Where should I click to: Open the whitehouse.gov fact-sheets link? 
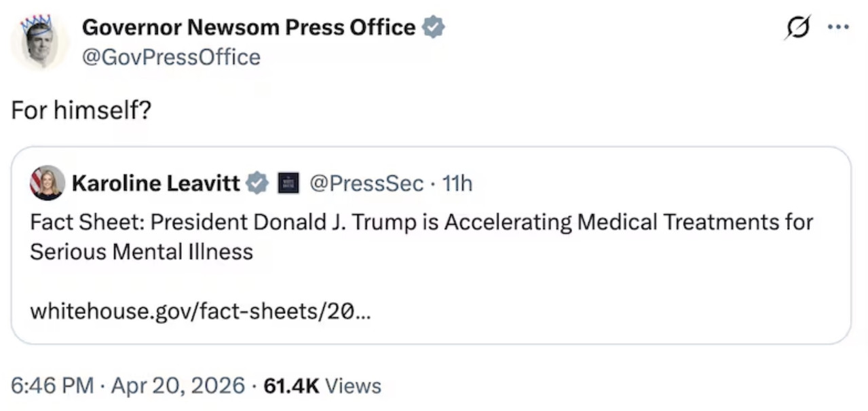pyautogui.click(x=200, y=312)
